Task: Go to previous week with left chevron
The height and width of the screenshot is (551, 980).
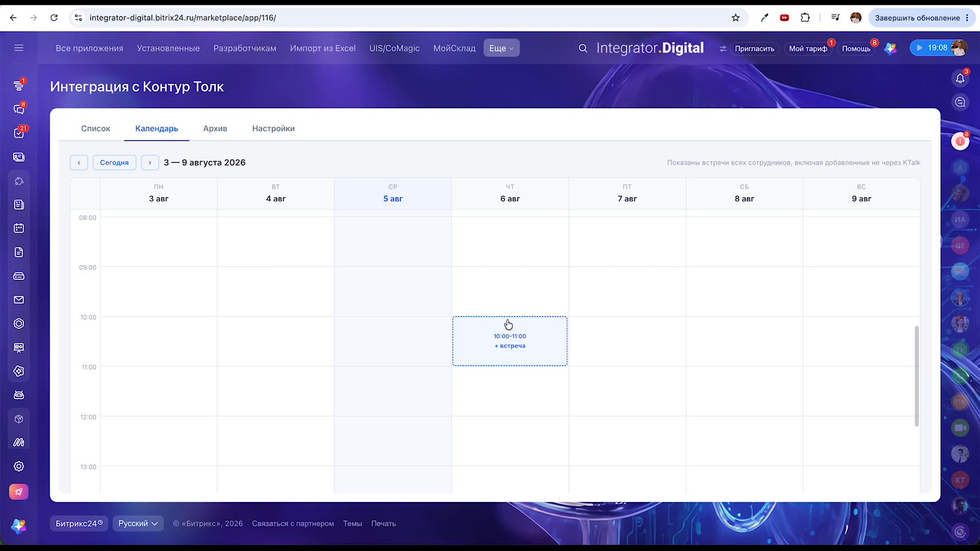Action: [x=79, y=162]
